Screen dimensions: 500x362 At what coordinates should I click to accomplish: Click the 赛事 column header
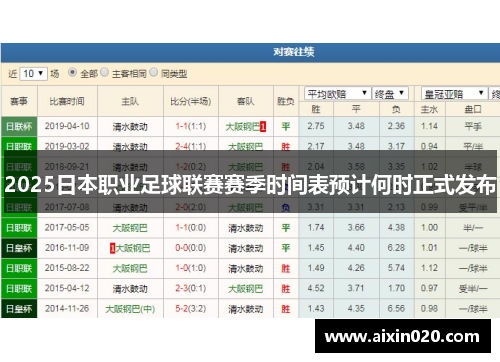pyautogui.click(x=19, y=101)
